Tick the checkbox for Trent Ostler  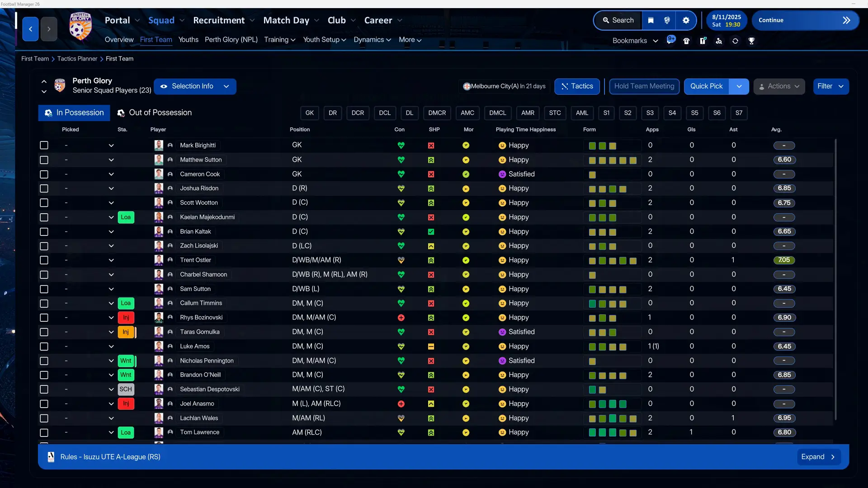click(x=44, y=260)
